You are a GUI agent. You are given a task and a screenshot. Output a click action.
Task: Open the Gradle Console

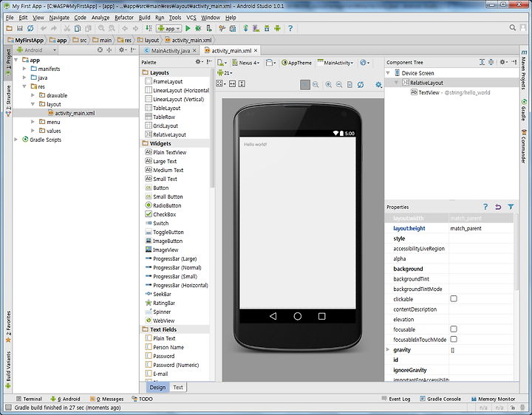tap(440, 399)
